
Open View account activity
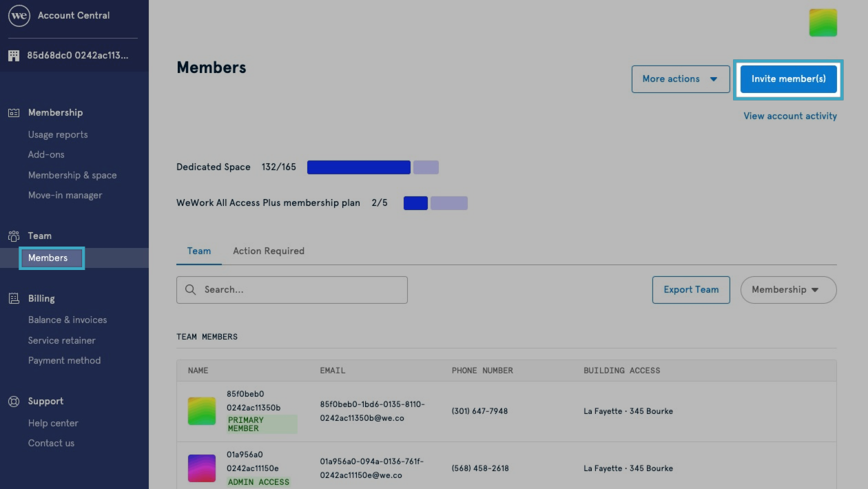[x=789, y=116]
